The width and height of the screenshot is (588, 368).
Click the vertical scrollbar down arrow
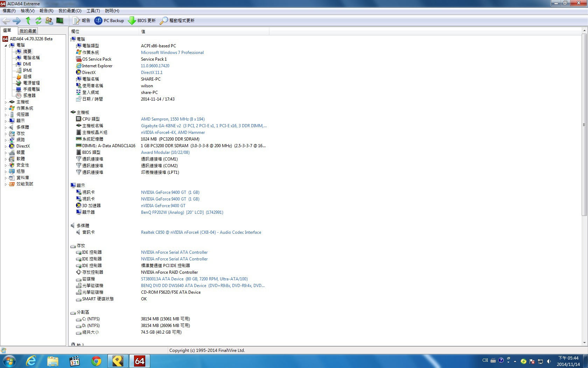pos(584,343)
